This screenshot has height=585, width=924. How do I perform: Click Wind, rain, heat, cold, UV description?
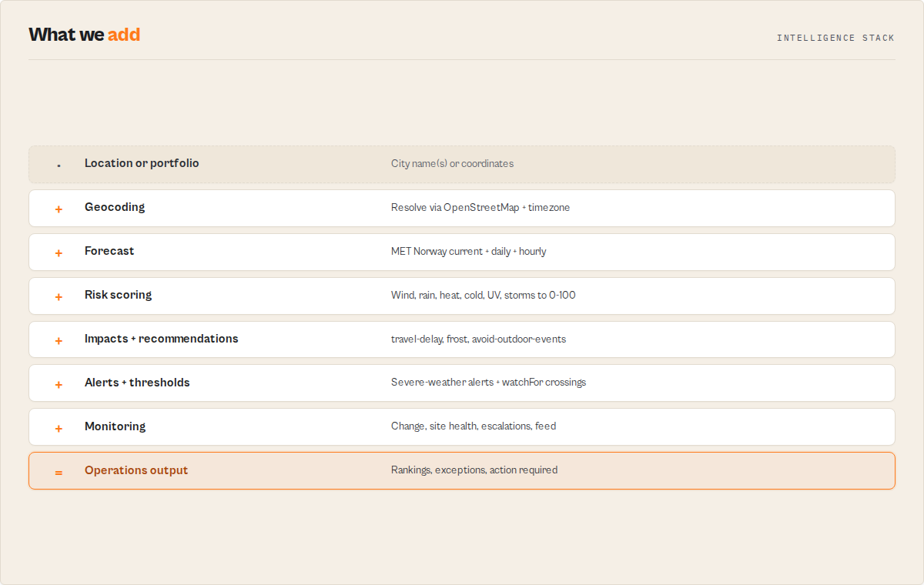tap(484, 295)
